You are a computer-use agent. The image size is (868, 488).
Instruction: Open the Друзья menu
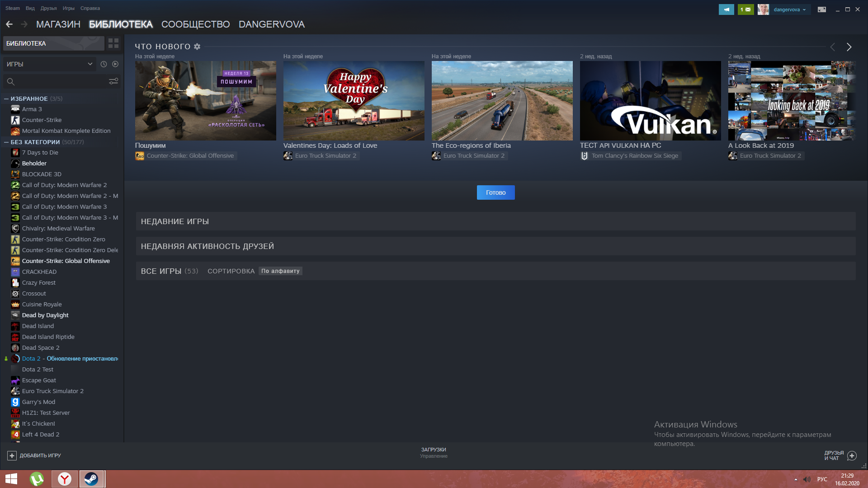[48, 8]
